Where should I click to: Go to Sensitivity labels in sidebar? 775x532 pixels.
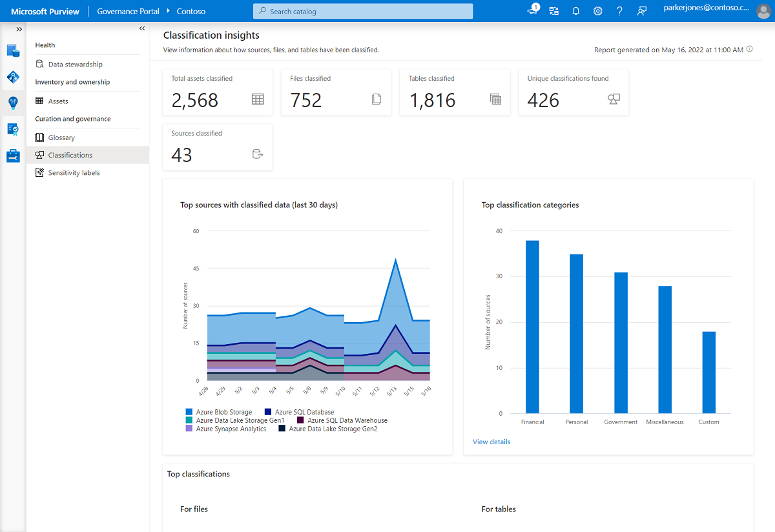tap(74, 173)
